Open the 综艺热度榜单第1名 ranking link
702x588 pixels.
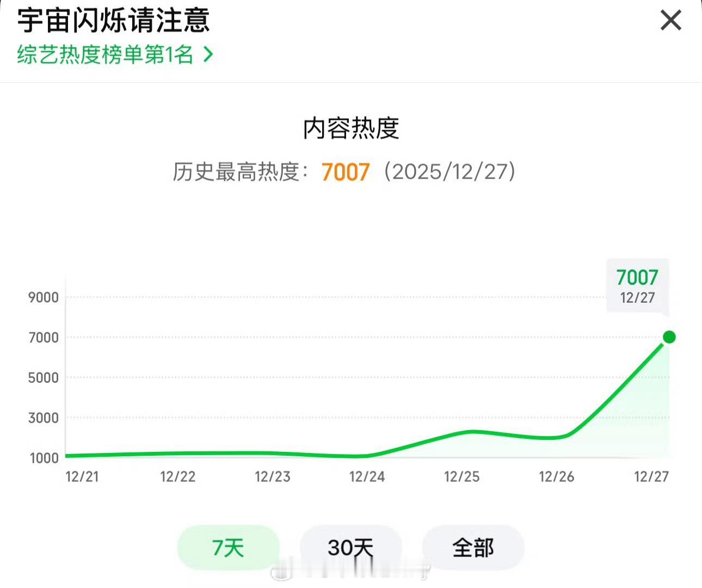[x=103, y=53]
